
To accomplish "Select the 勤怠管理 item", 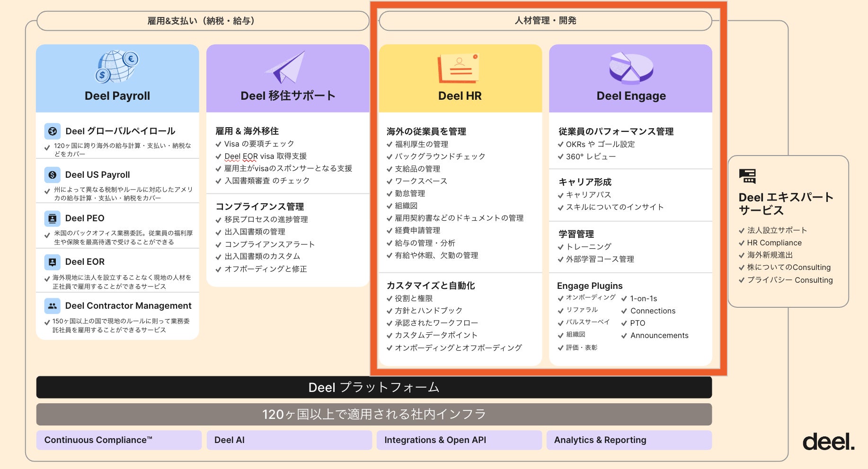I will [410, 193].
